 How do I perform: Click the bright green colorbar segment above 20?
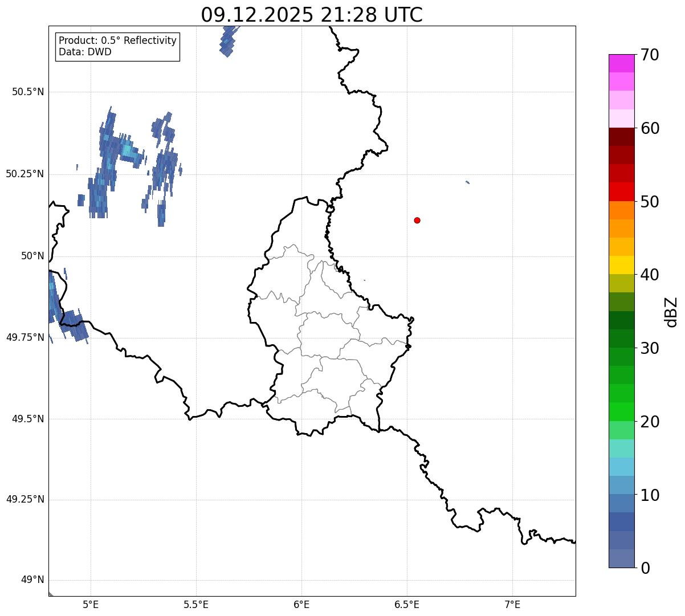(x=621, y=412)
